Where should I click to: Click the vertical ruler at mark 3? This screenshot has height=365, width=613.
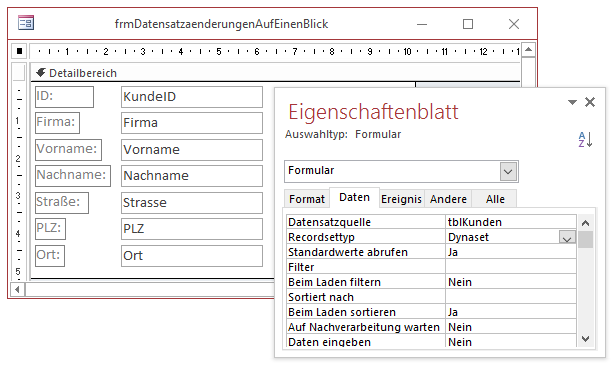[x=18, y=195]
